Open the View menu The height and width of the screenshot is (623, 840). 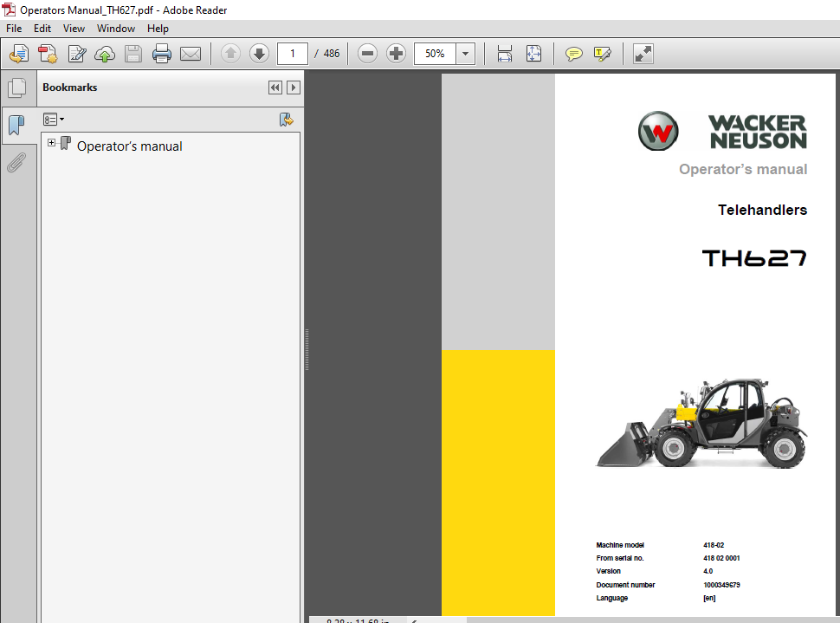tap(74, 29)
